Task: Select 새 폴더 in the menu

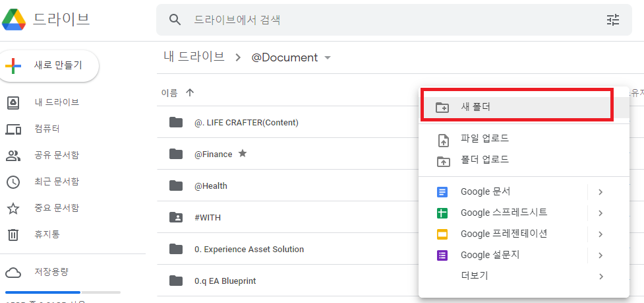Action: (523, 108)
